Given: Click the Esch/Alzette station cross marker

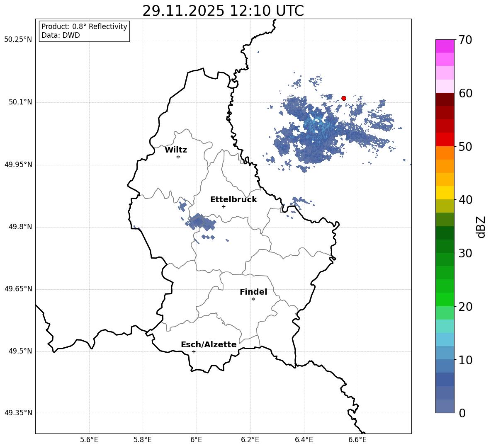Looking at the screenshot, I should [194, 351].
